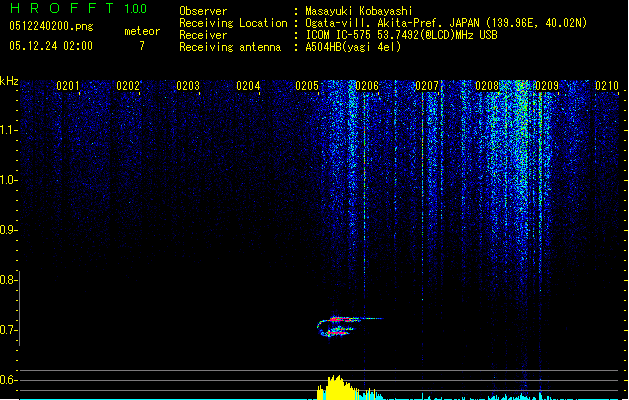Screen dimensions: 629x400
Task: Click the Observer field label
Action: (x=203, y=11)
